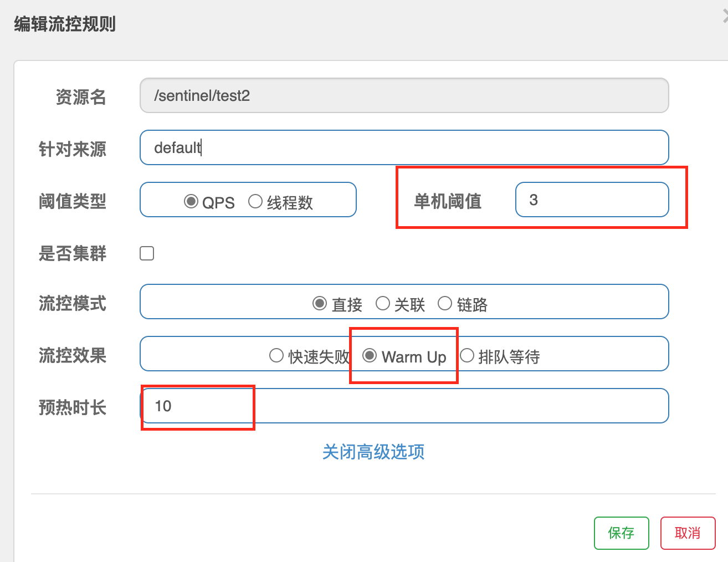Focus the 针对来源 input field

coord(404,147)
